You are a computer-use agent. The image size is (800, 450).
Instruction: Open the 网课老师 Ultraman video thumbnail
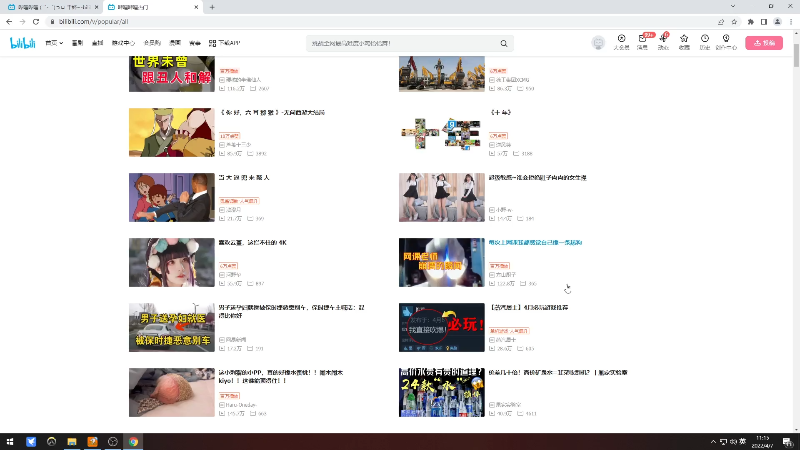[x=442, y=262]
